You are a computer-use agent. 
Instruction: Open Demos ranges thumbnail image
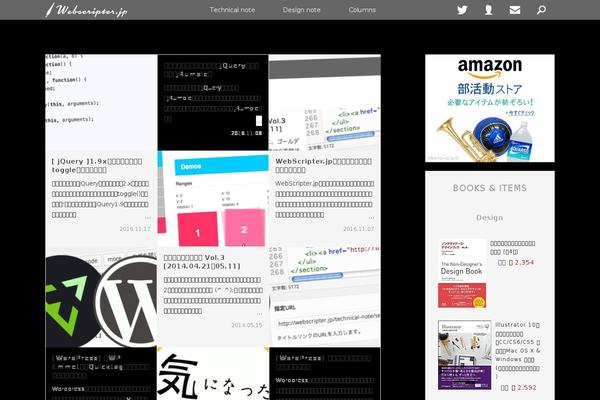pos(213,199)
